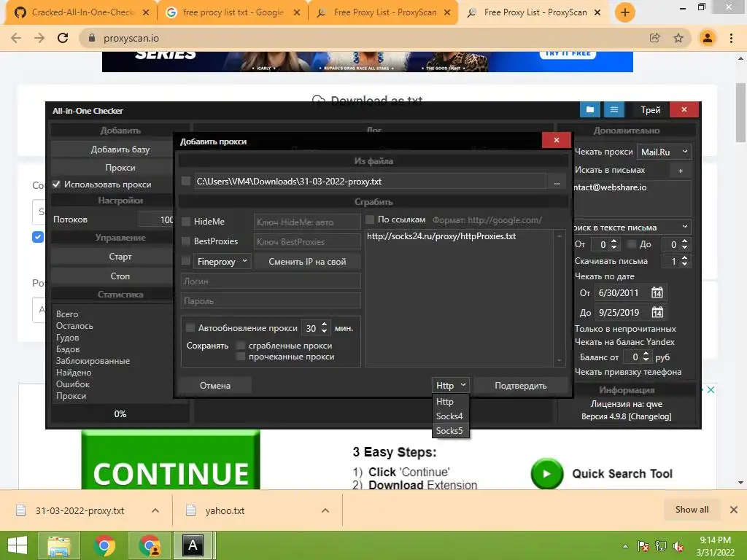
Task: Click the network tray icon
Action: point(661,546)
